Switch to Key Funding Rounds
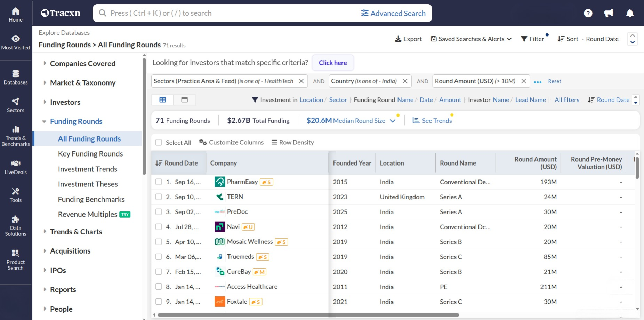The width and height of the screenshot is (644, 320). (90, 153)
